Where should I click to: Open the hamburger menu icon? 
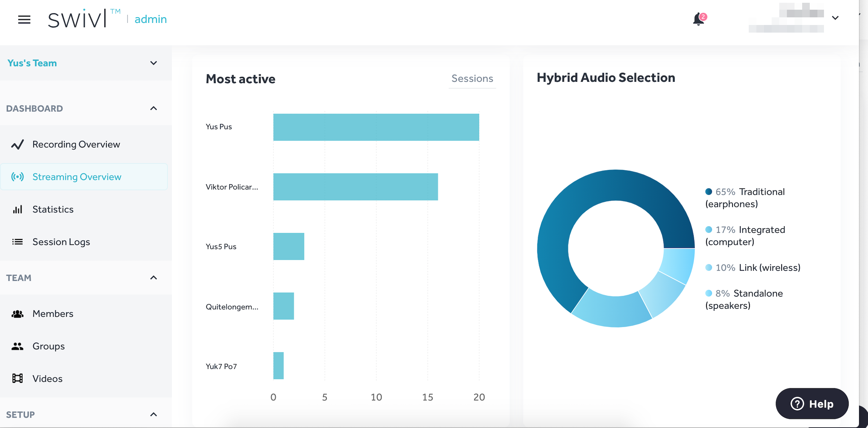tap(24, 19)
